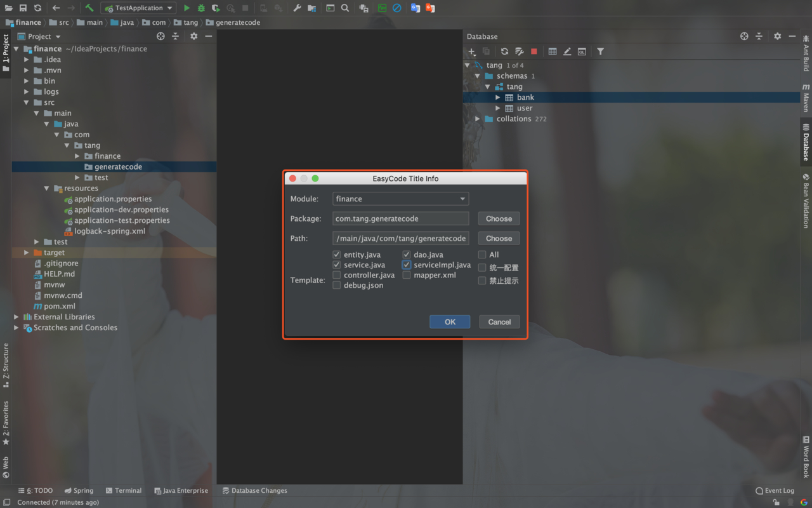Click the back navigation arrow in toolbar
This screenshot has width=812, height=508.
point(56,8)
